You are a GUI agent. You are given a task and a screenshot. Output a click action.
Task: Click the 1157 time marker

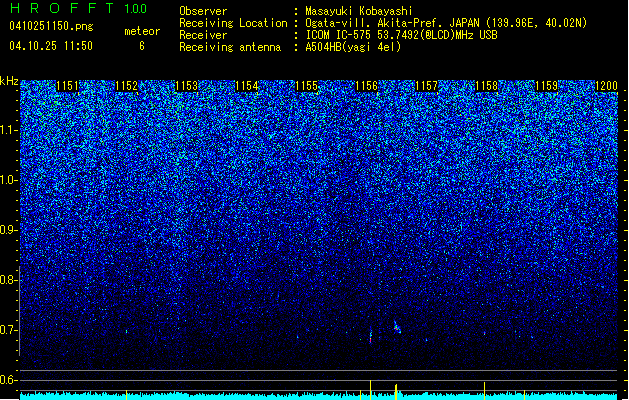pyautogui.click(x=426, y=86)
